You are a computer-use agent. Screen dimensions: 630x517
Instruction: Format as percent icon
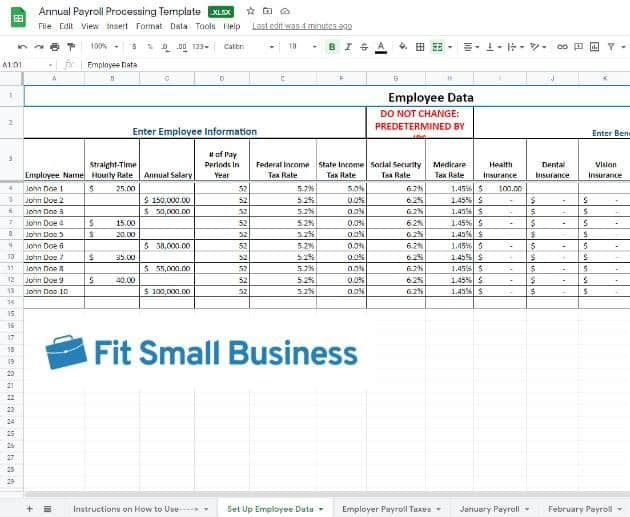[150, 47]
